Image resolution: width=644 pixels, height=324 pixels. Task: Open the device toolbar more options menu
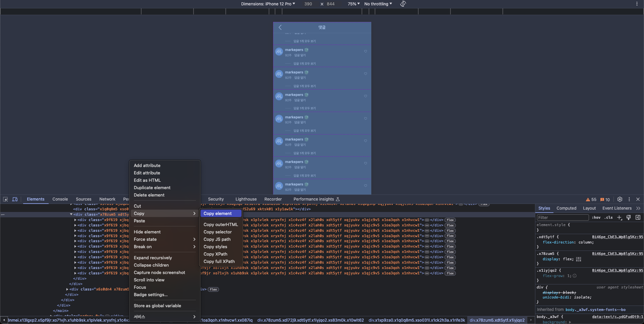637,4
